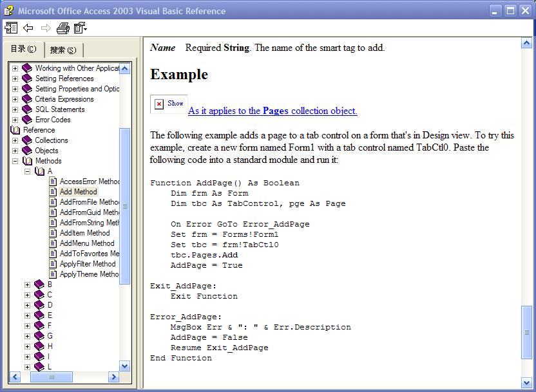
Task: Select the book icon beside Setting References
Action: (27, 79)
